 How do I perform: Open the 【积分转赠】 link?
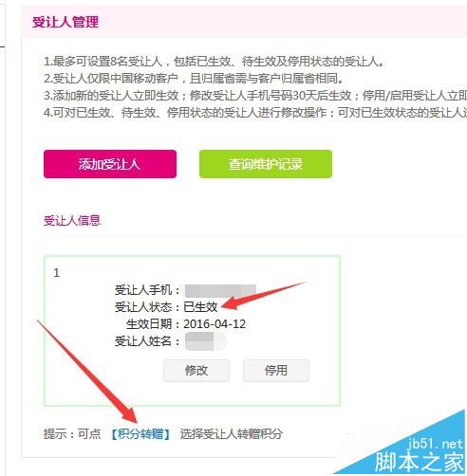pyautogui.click(x=140, y=434)
